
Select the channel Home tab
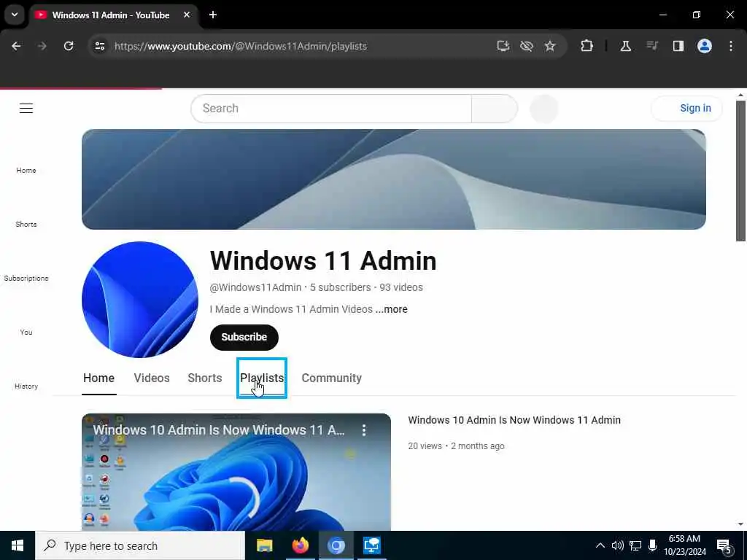coord(98,378)
